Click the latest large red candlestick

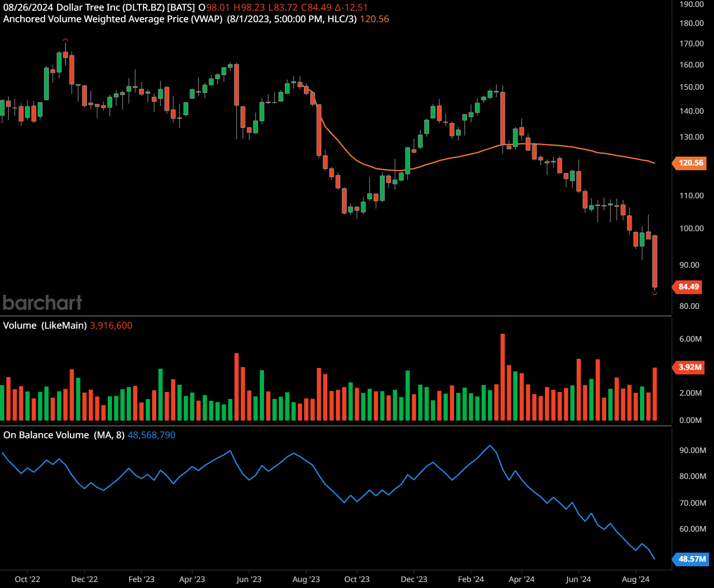655,261
